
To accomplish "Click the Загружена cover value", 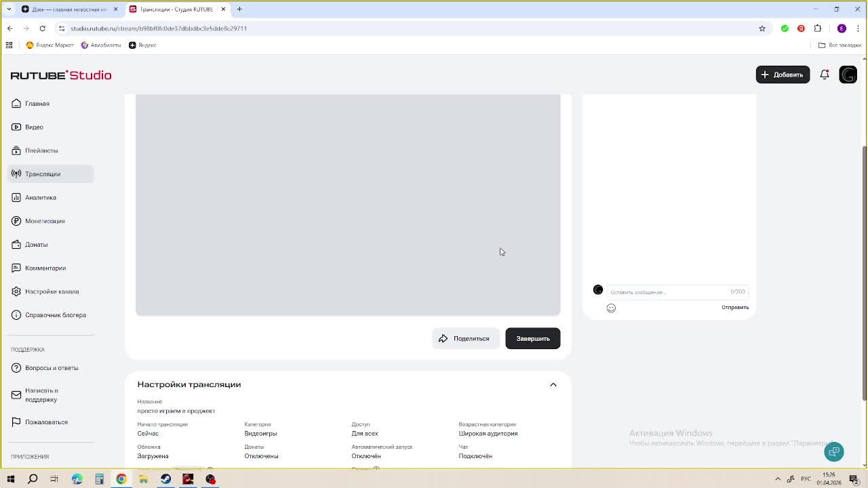I will (x=153, y=456).
